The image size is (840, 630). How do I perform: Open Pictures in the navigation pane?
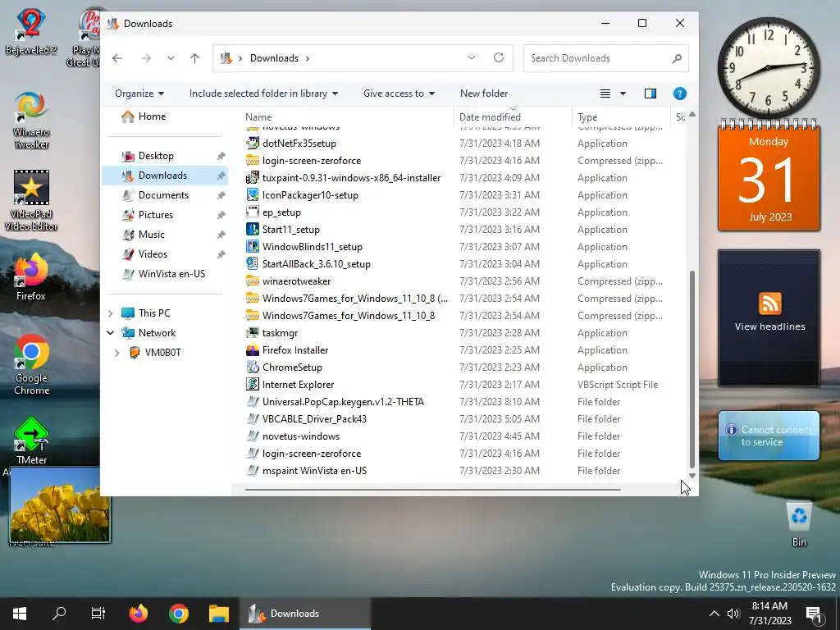155,215
